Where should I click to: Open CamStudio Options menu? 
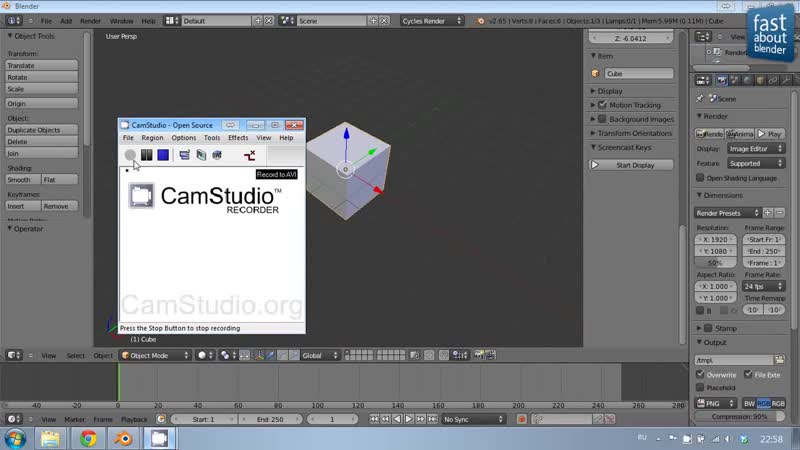[x=184, y=138]
